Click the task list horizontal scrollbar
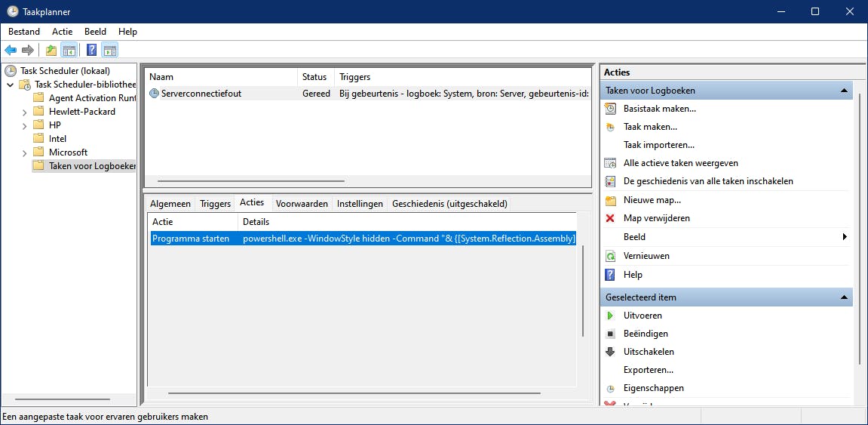This screenshot has width=868, height=425. pos(251,180)
